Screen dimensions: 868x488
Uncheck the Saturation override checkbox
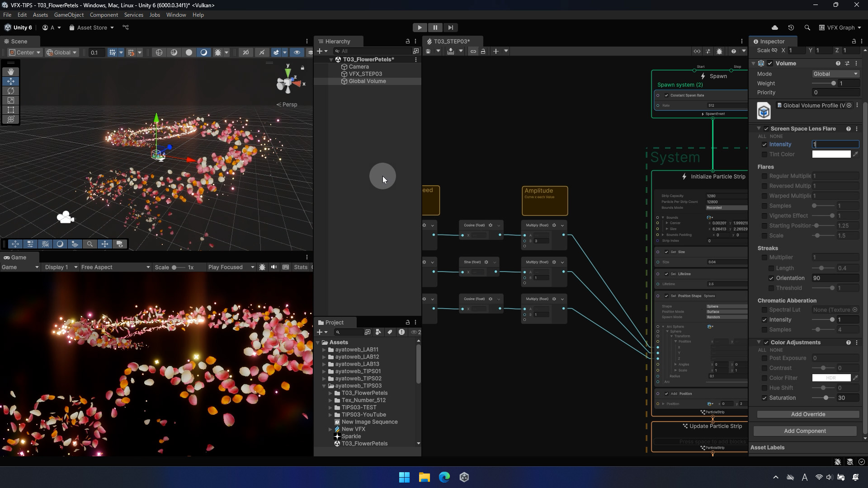point(764,398)
